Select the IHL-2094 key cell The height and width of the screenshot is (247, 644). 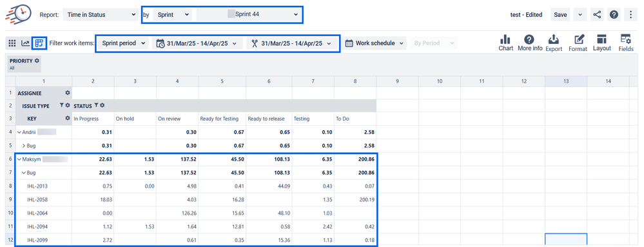pos(44,227)
